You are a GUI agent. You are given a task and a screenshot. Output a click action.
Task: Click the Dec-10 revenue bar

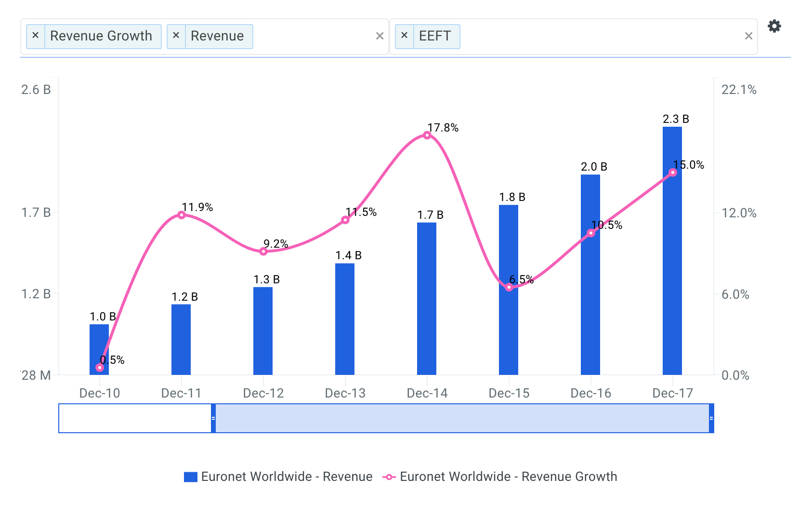click(x=99, y=349)
